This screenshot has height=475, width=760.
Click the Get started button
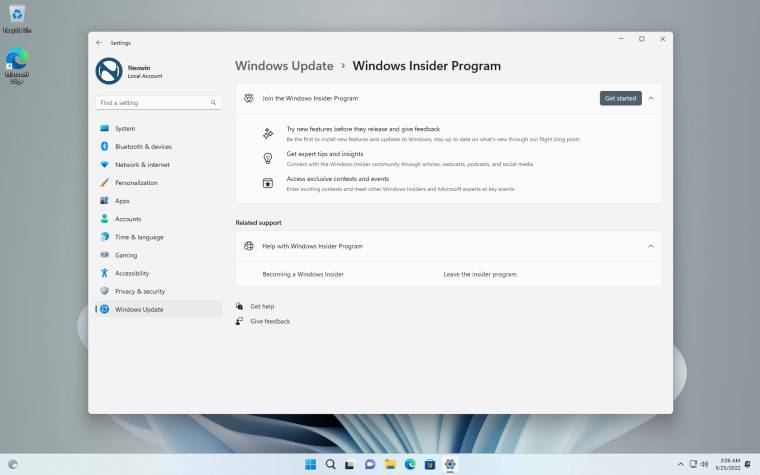620,98
